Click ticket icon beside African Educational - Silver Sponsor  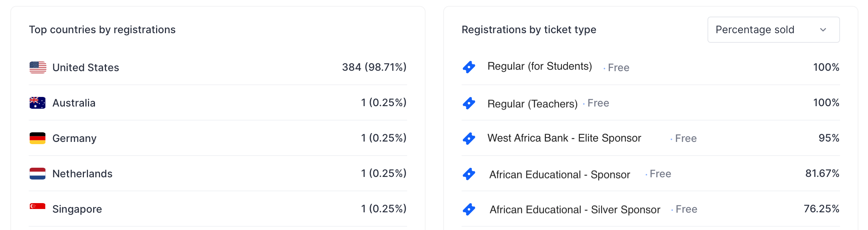click(469, 209)
